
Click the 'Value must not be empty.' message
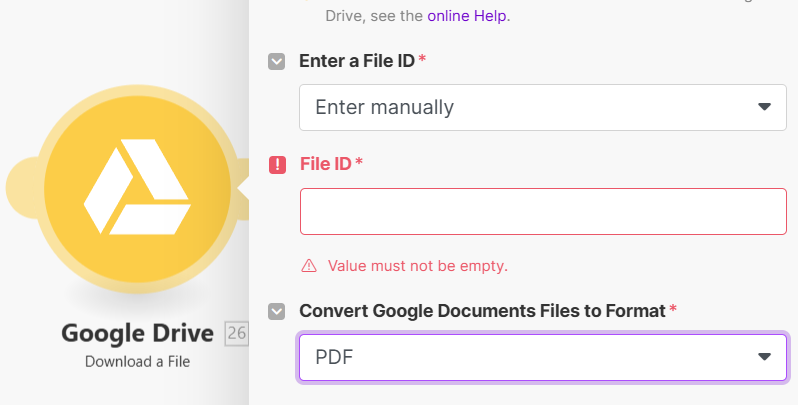pyautogui.click(x=417, y=266)
